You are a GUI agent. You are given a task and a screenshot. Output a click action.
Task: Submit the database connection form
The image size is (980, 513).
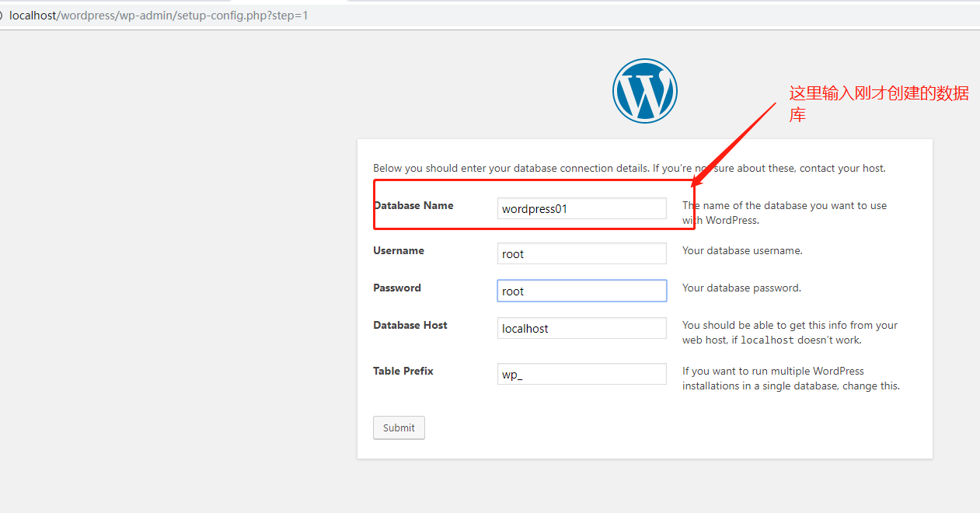click(x=399, y=427)
